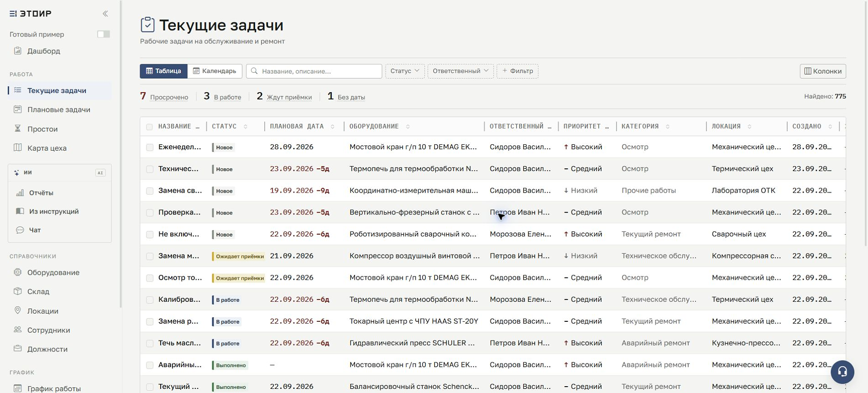
Task: Open Сотрудники in sidebar
Action: click(60, 330)
